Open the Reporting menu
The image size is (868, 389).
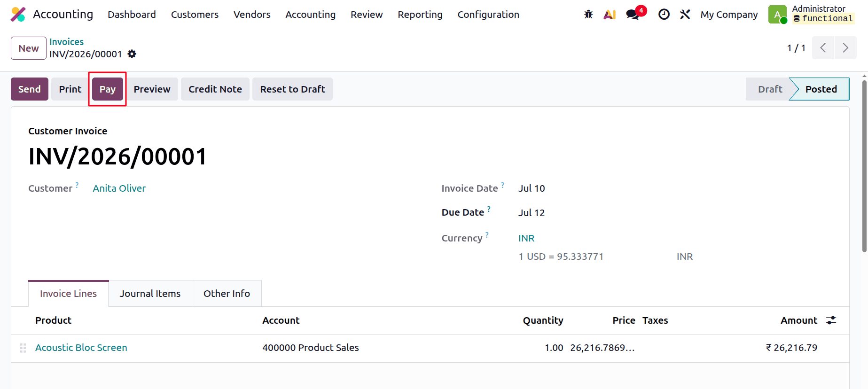[x=420, y=15]
